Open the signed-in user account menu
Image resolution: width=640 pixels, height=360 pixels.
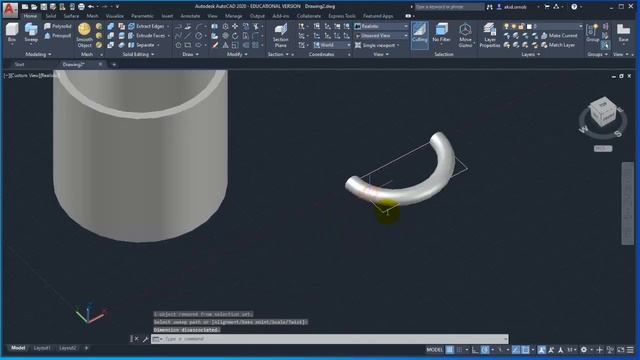(x=517, y=7)
